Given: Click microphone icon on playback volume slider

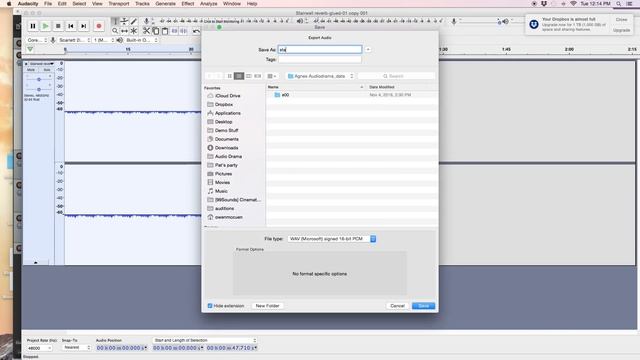Looking at the screenshot, I should coord(453,21).
